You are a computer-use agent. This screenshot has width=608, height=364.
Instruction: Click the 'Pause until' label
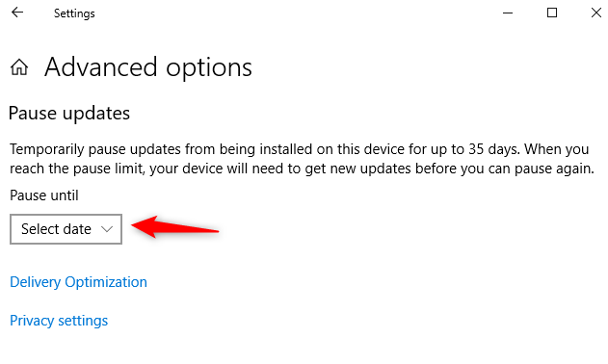point(43,195)
